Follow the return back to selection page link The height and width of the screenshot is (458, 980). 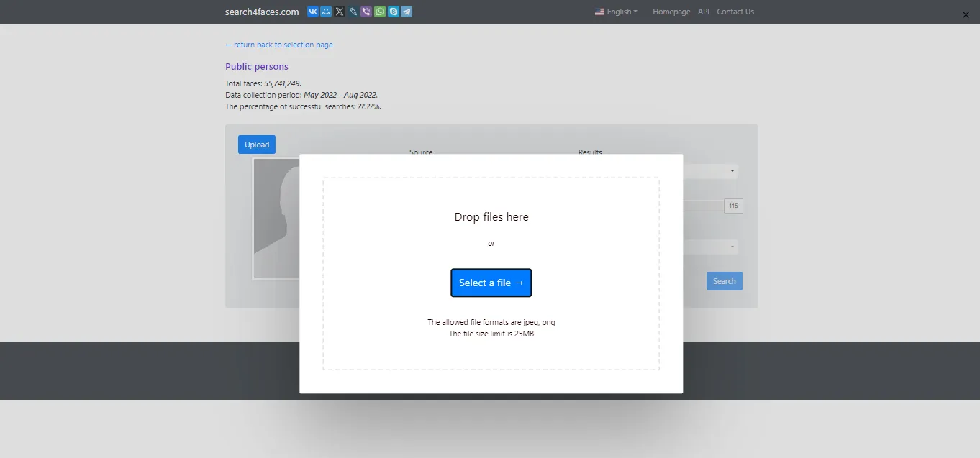coord(279,45)
